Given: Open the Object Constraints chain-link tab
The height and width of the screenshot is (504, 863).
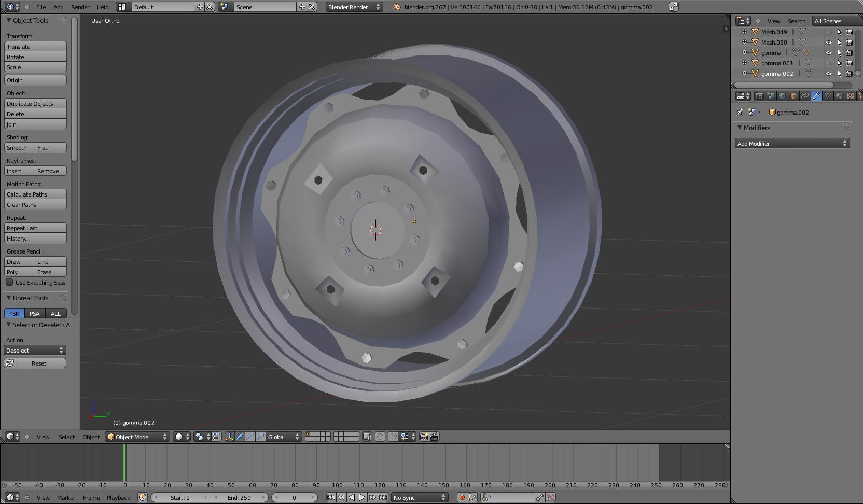Looking at the screenshot, I should (805, 96).
